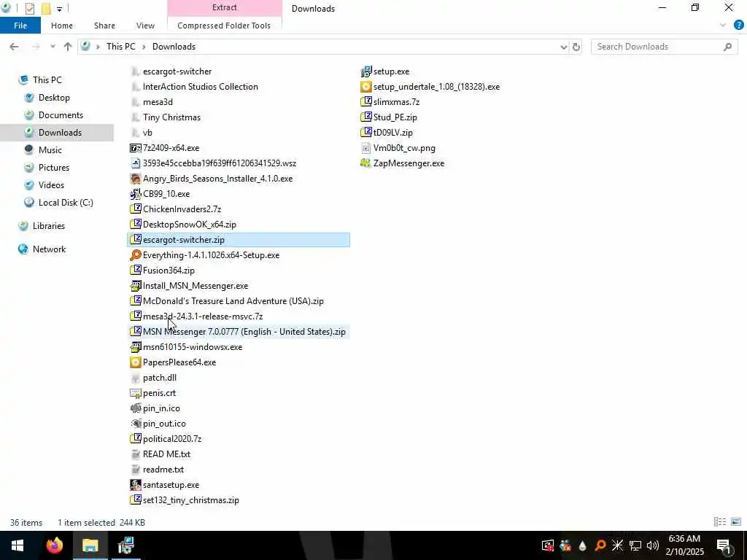Select Network in the navigation pane
The image size is (747, 560).
[49, 249]
